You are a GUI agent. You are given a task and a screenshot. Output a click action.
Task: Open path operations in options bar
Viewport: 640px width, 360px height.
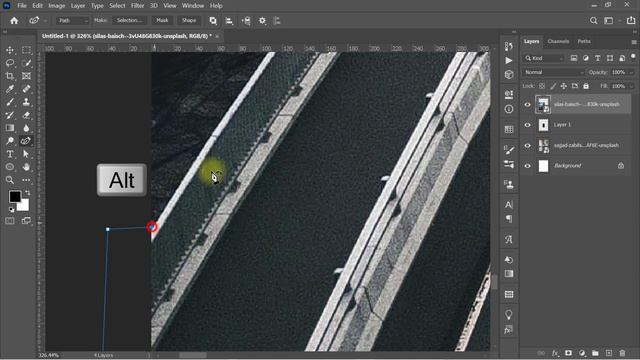coord(213,20)
